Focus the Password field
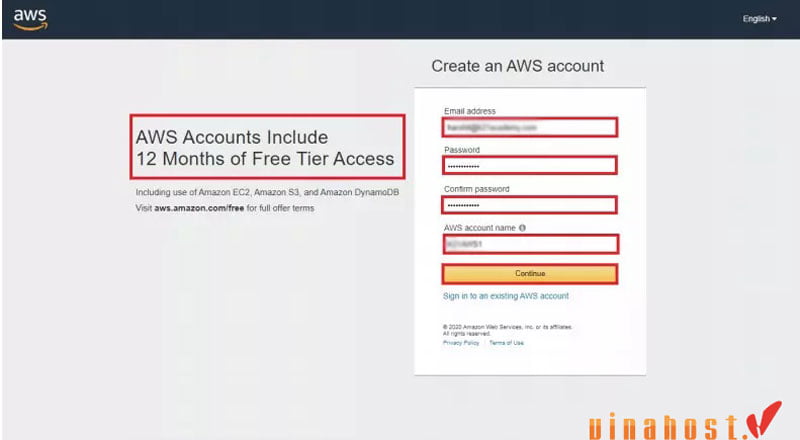This screenshot has height=440, width=800. [530, 166]
